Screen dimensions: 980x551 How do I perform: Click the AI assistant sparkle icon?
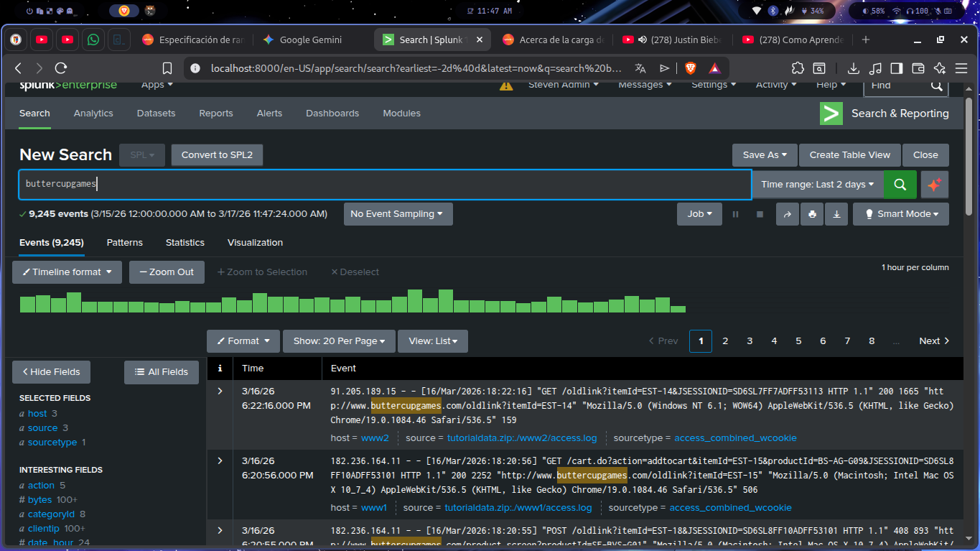[x=934, y=185]
